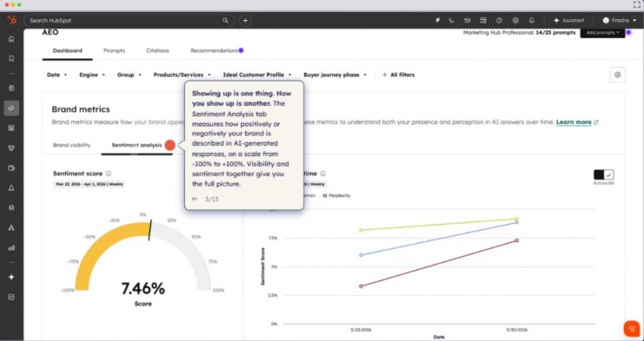Screen dimensions: 644x341
Task: Open the Commerce wallet sidebar icon
Action: point(12,168)
